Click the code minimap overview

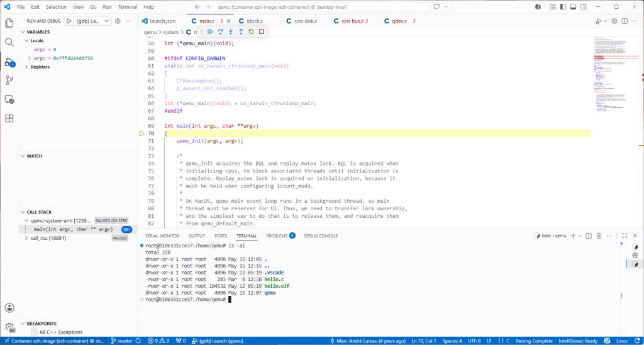tap(615, 74)
